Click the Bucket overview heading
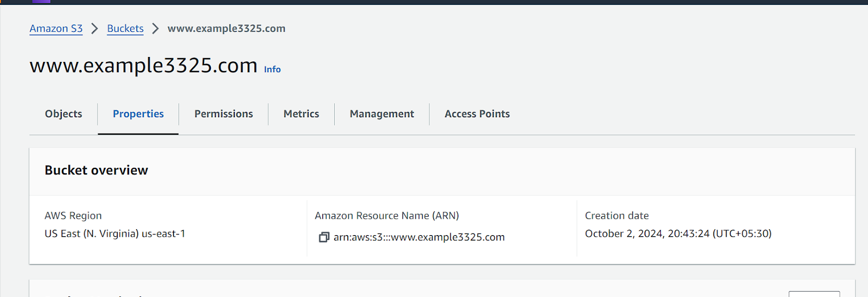This screenshot has height=297, width=868. pos(96,170)
